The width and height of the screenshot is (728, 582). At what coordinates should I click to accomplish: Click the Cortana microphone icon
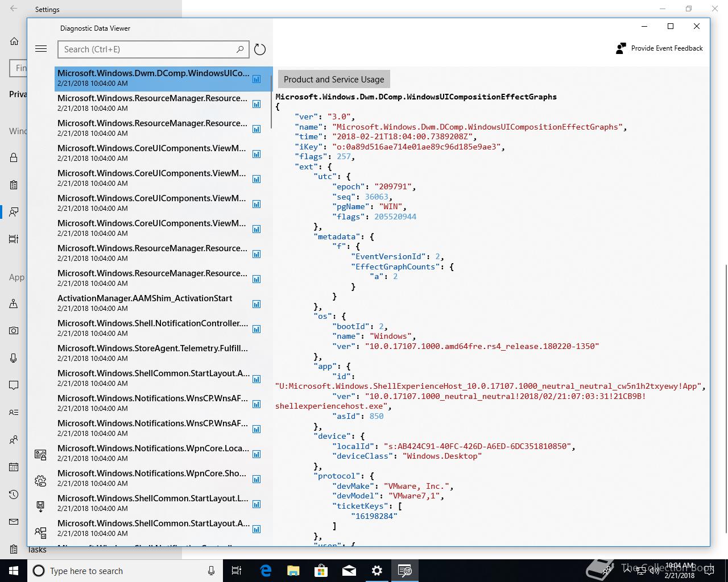(211, 571)
